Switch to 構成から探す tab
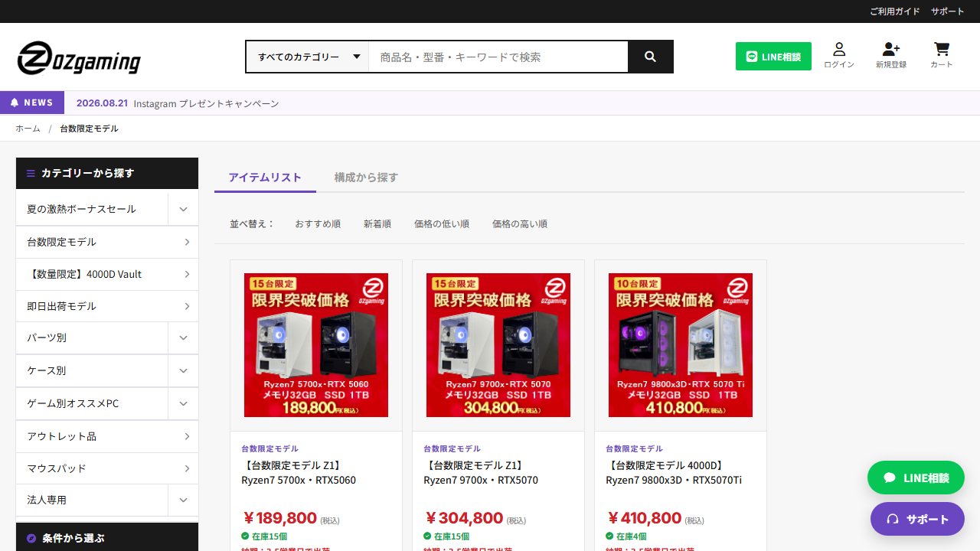The width and height of the screenshot is (980, 551). pos(366,178)
